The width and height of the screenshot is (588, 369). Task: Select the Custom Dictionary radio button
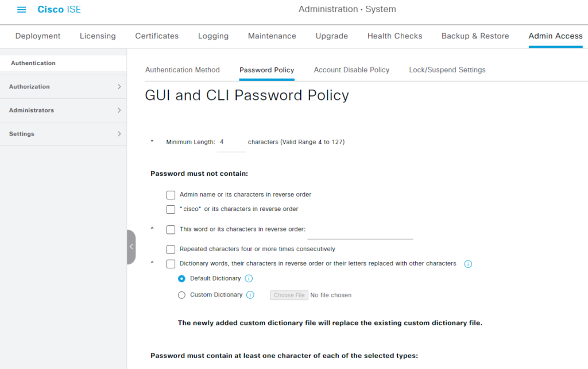tap(181, 295)
